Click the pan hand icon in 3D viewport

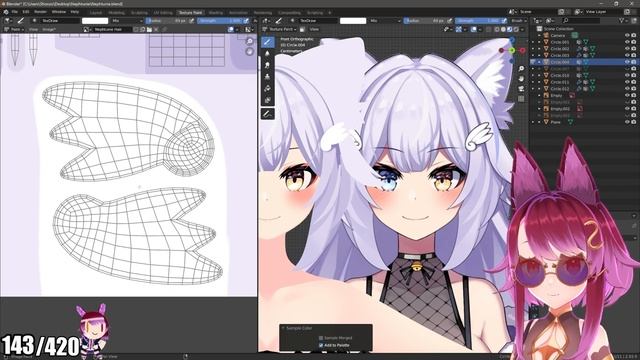point(521,78)
